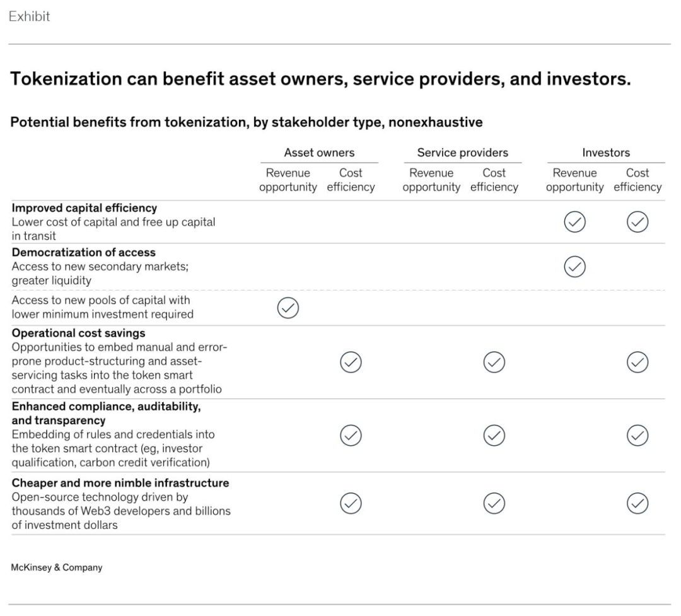
Task: Click Improved capital efficiency checkmark under Investors Revenue opportunity
Action: (574, 221)
